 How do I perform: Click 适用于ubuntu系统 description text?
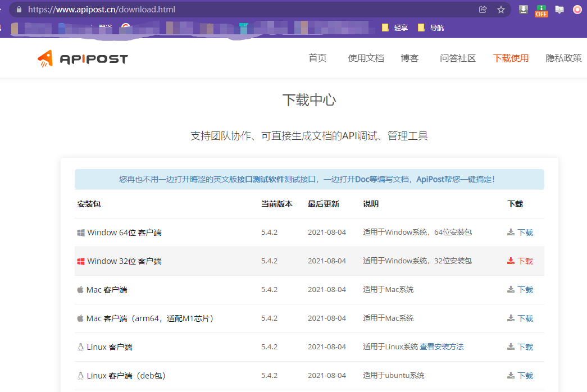(x=393, y=375)
